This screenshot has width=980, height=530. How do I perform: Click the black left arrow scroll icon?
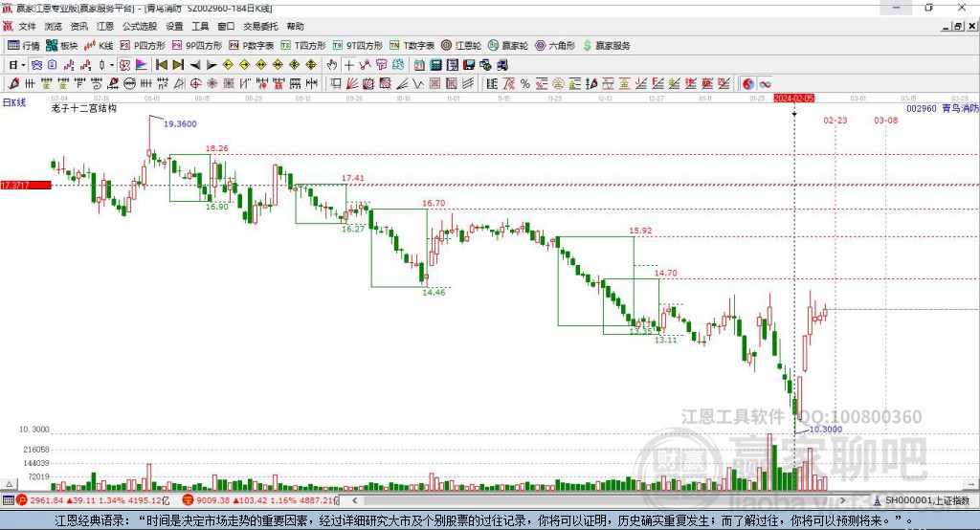click(195, 65)
